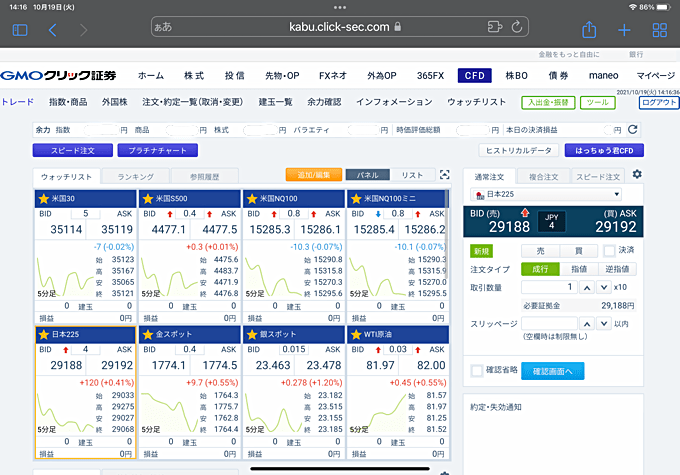Switch watchlist to パネル view
The image size is (680, 475).
click(368, 175)
